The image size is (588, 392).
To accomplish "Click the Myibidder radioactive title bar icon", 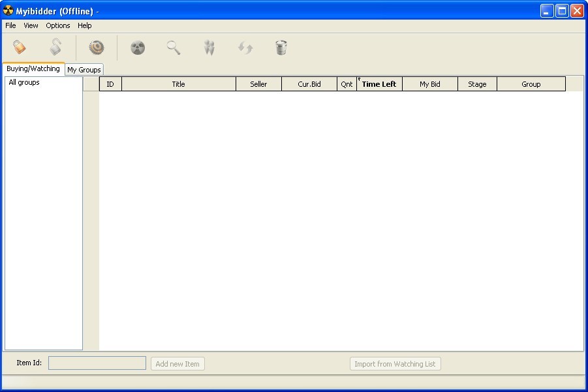I will (8, 10).
